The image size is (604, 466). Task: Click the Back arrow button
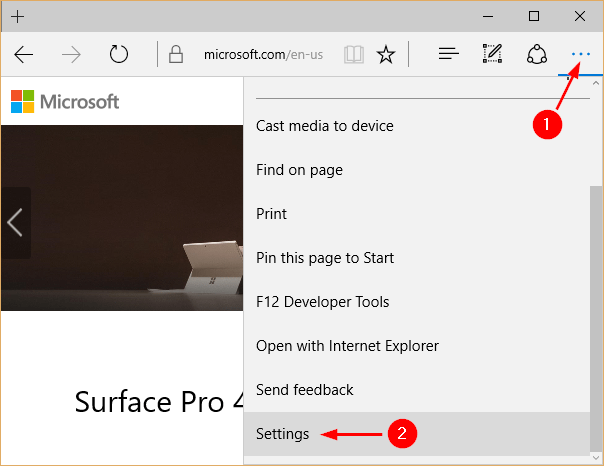(x=25, y=54)
